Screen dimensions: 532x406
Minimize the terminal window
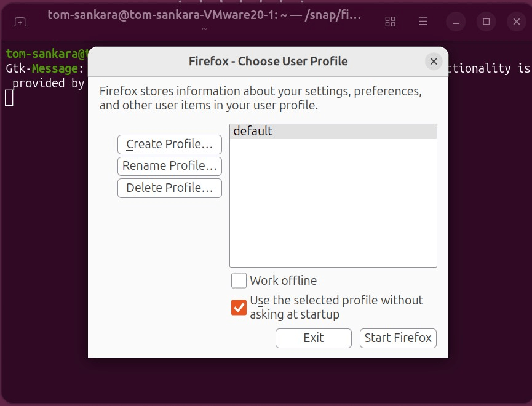(x=456, y=22)
